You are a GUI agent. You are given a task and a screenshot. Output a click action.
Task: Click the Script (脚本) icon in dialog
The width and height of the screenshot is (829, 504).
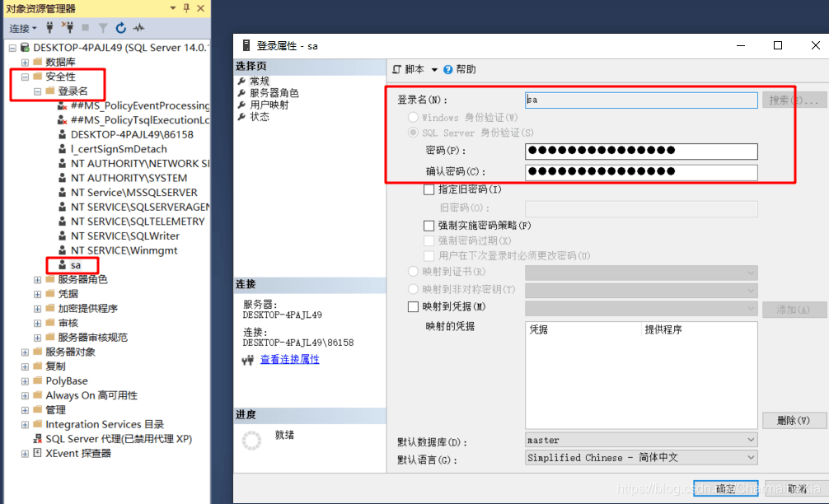click(x=397, y=70)
